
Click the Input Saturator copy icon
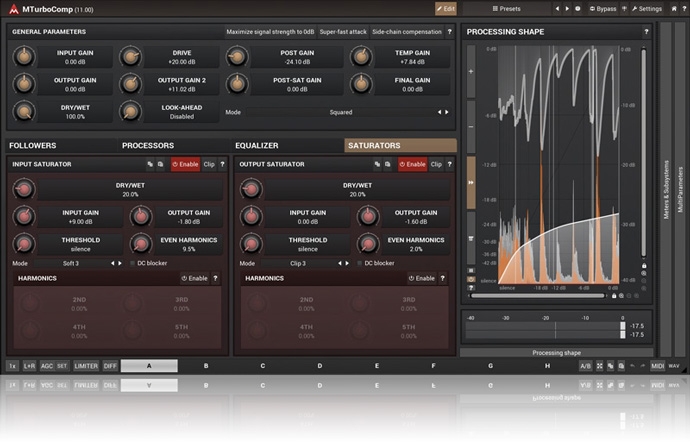149,164
